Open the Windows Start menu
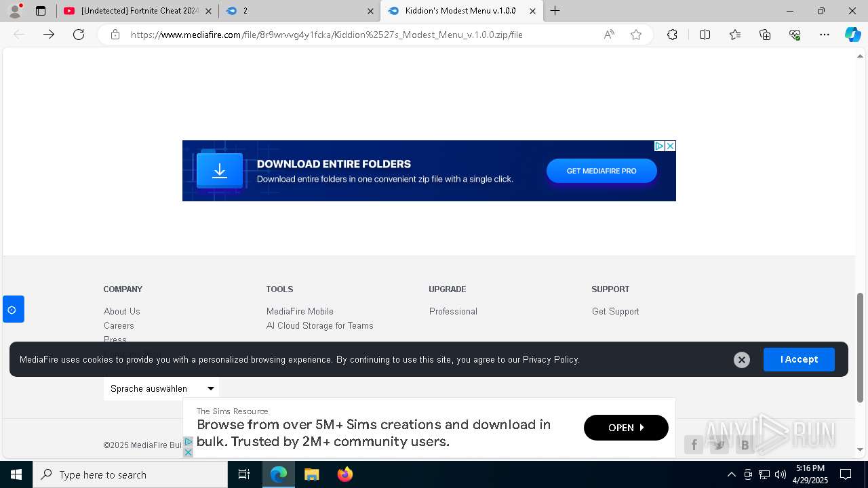868x488 pixels. tap(16, 474)
